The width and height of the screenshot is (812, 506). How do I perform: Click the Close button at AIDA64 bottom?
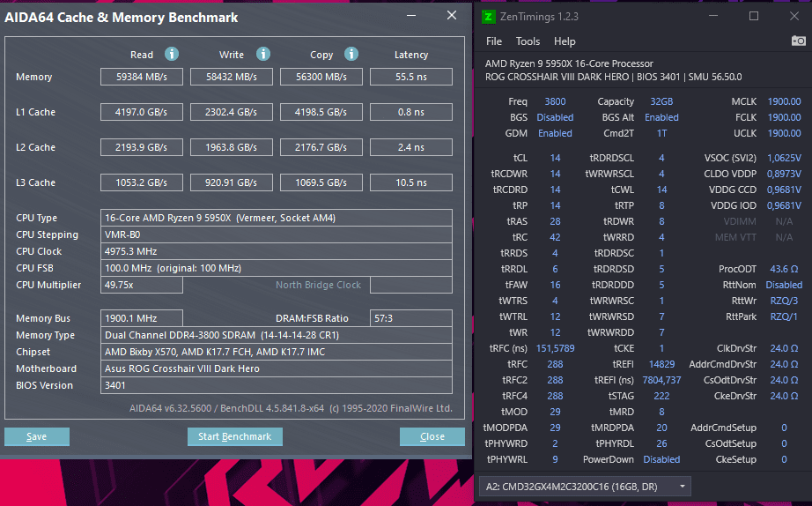click(432, 436)
